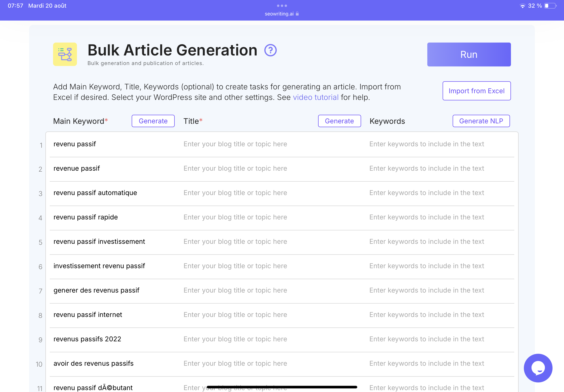The image size is (564, 392).
Task: Focus title field for 'revenu passif rapide'
Action: (x=272, y=217)
